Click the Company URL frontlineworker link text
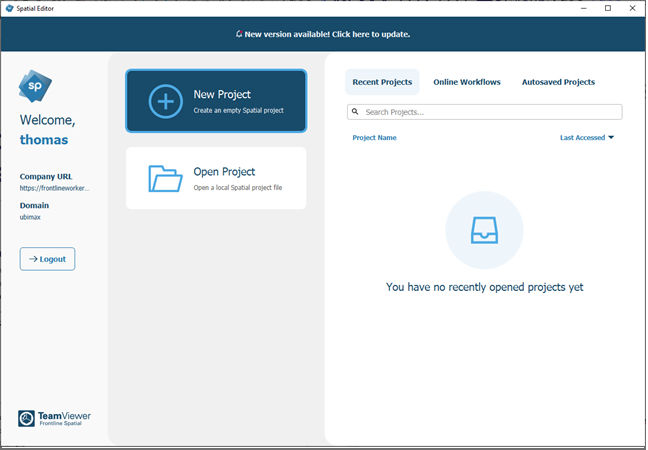 pos(55,188)
